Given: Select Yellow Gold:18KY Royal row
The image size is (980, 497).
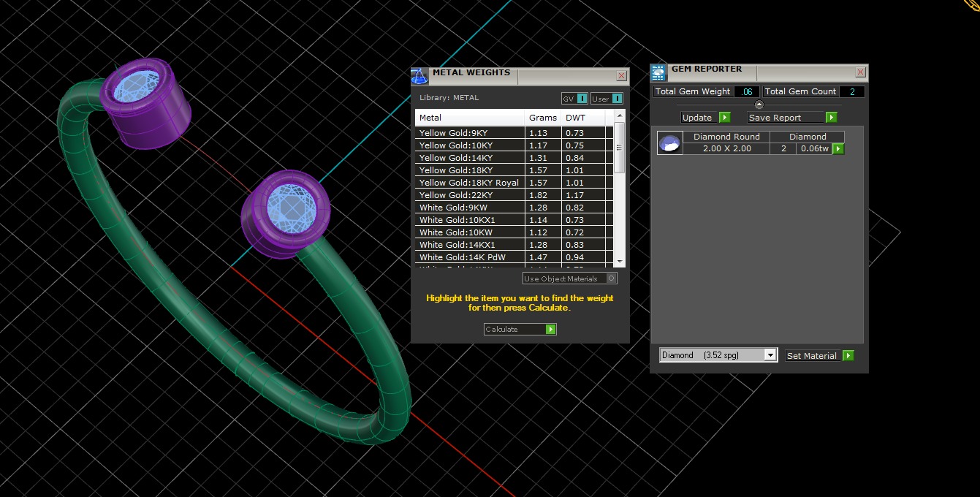Looking at the screenshot, I should [514, 183].
